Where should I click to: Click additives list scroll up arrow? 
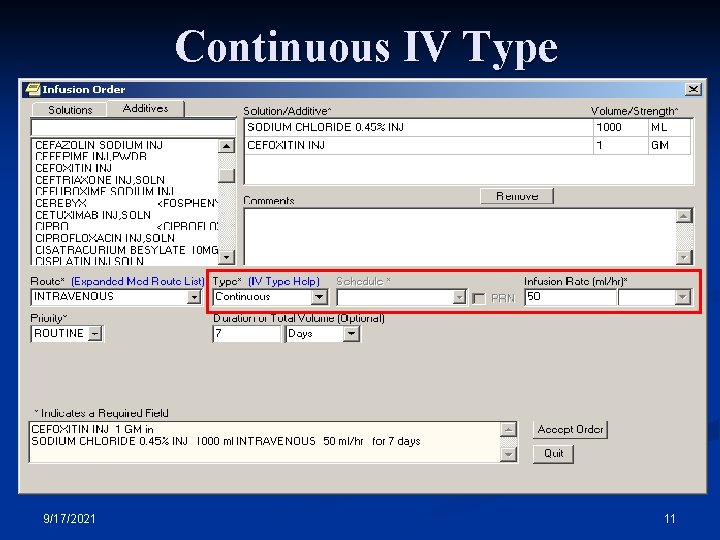click(226, 146)
